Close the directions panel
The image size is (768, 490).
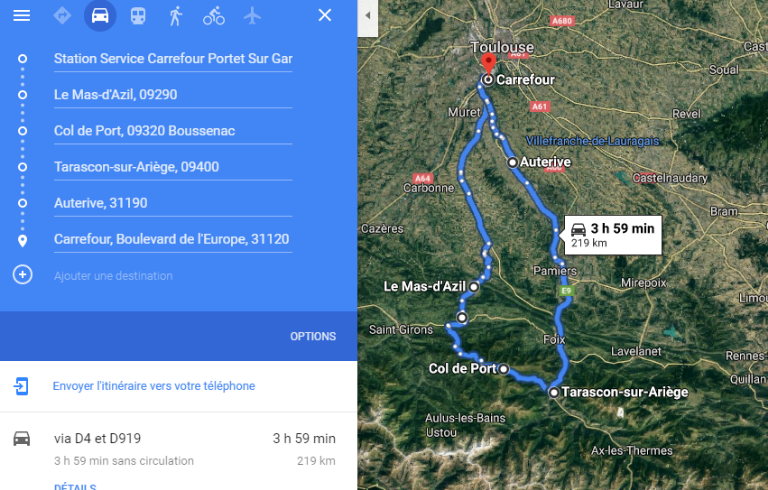325,15
